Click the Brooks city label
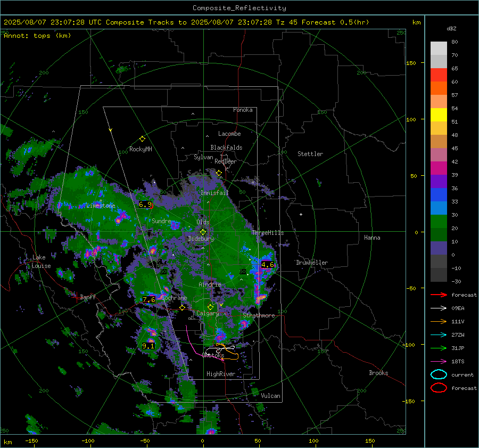 [378, 373]
